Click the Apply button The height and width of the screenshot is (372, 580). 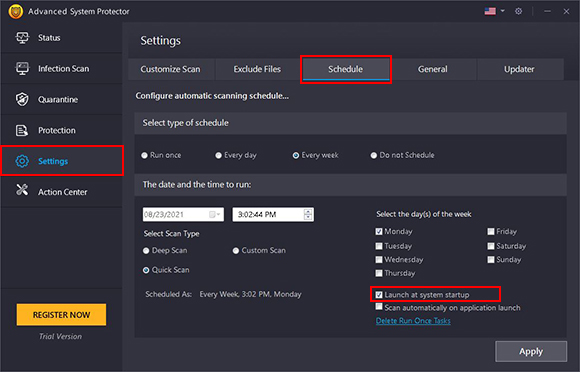point(531,351)
